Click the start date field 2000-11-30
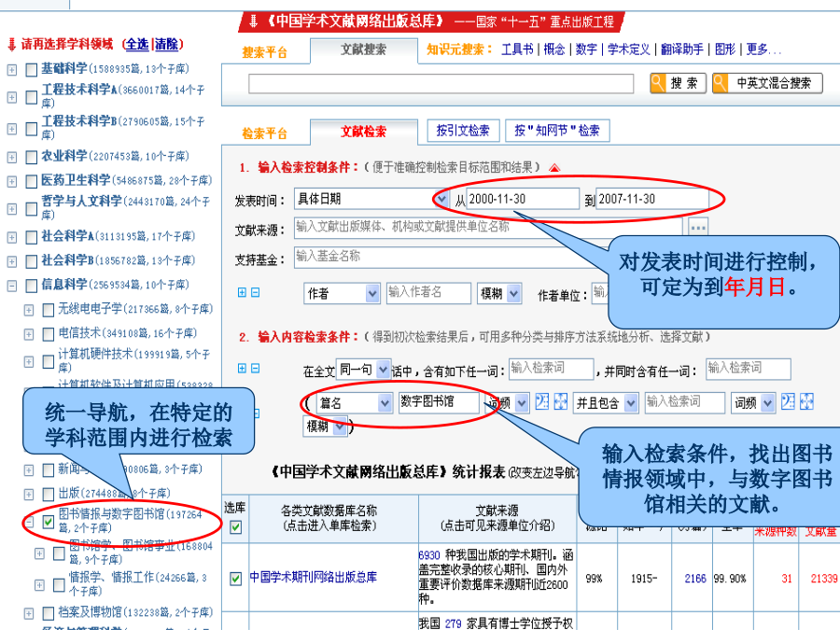 coord(523,200)
